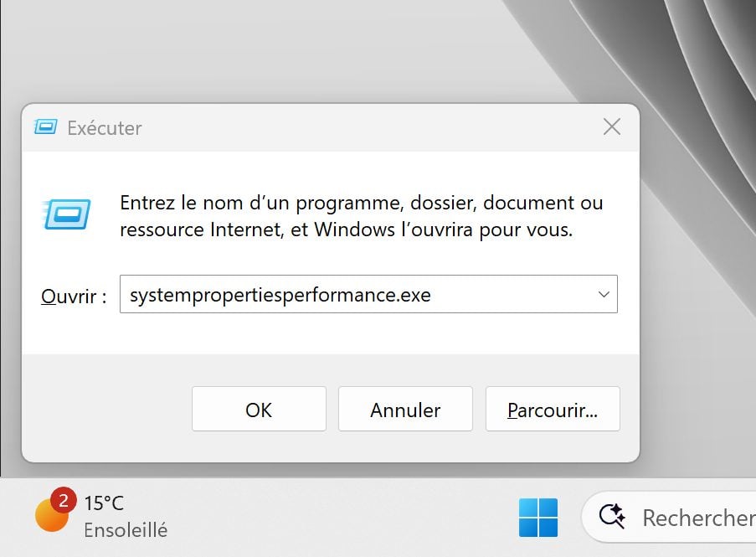
Task: Open file picker with Parcourir button
Action: pos(552,410)
